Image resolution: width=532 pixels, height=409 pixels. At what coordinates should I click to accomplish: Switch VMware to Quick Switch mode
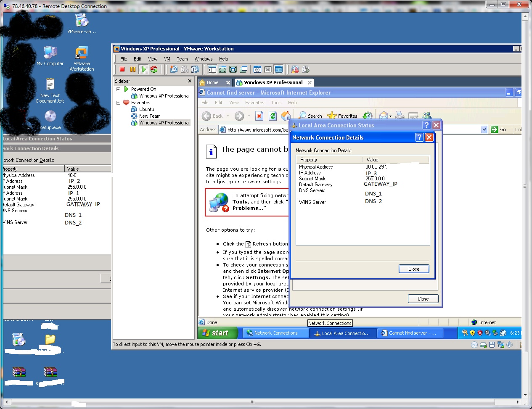(x=222, y=69)
